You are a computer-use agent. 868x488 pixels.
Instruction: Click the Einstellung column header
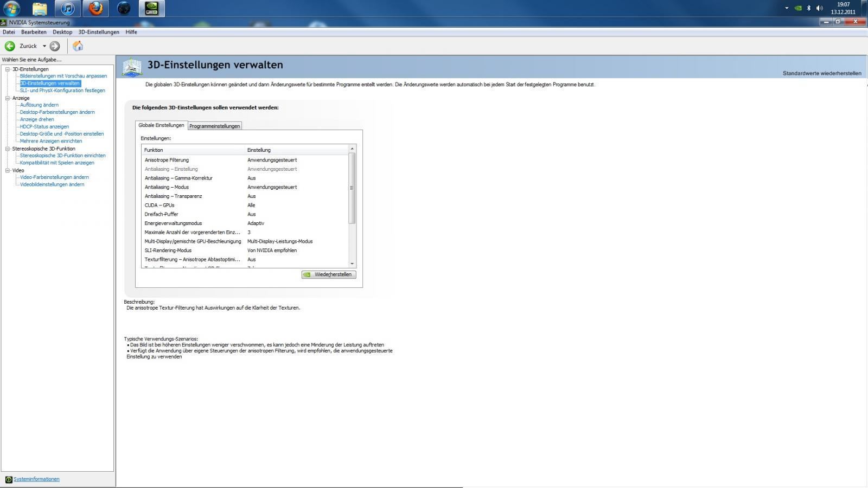(x=297, y=150)
